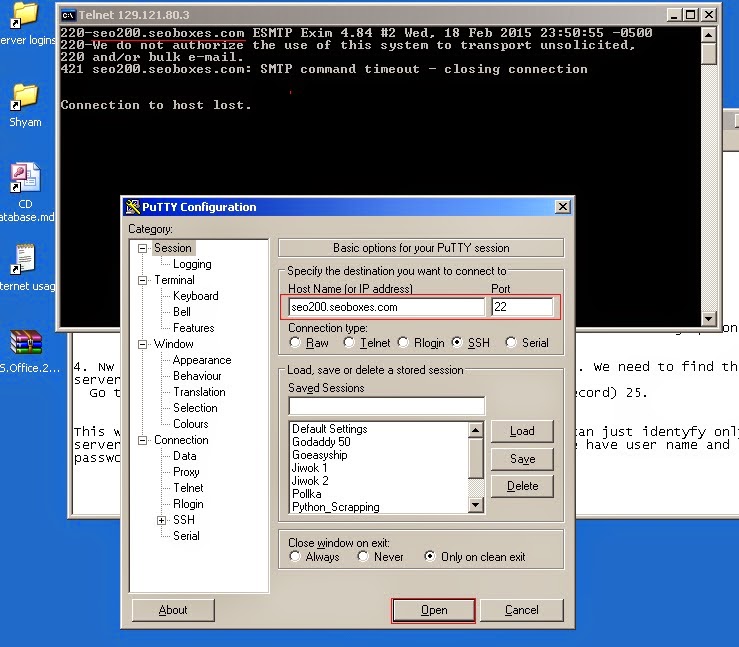Select Default Settings saved session
The image size is (739, 647).
click(330, 429)
